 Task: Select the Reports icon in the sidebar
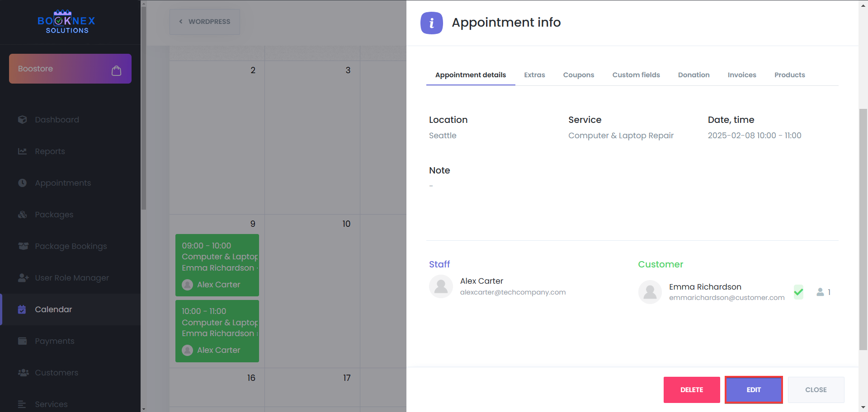click(x=23, y=151)
